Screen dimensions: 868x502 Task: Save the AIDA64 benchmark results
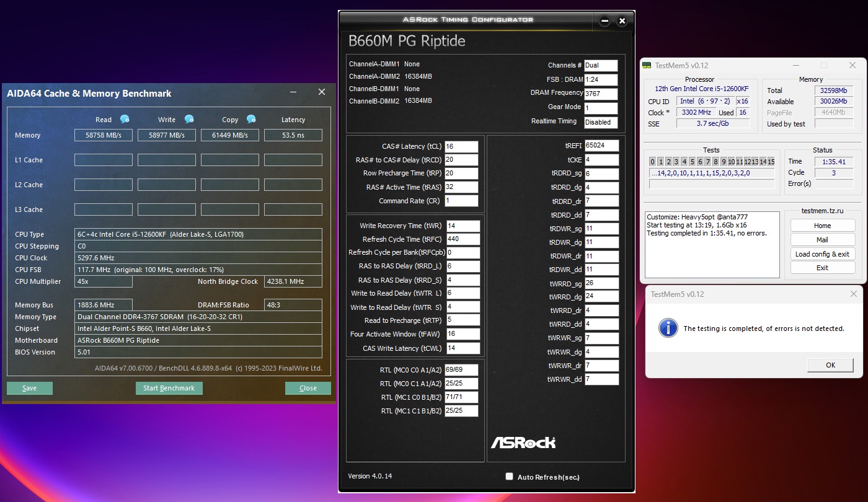coord(30,388)
